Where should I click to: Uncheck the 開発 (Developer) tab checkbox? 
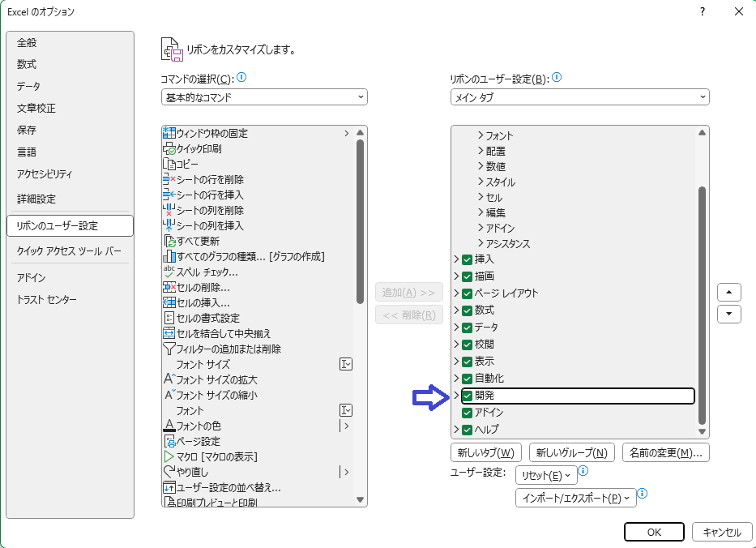467,396
